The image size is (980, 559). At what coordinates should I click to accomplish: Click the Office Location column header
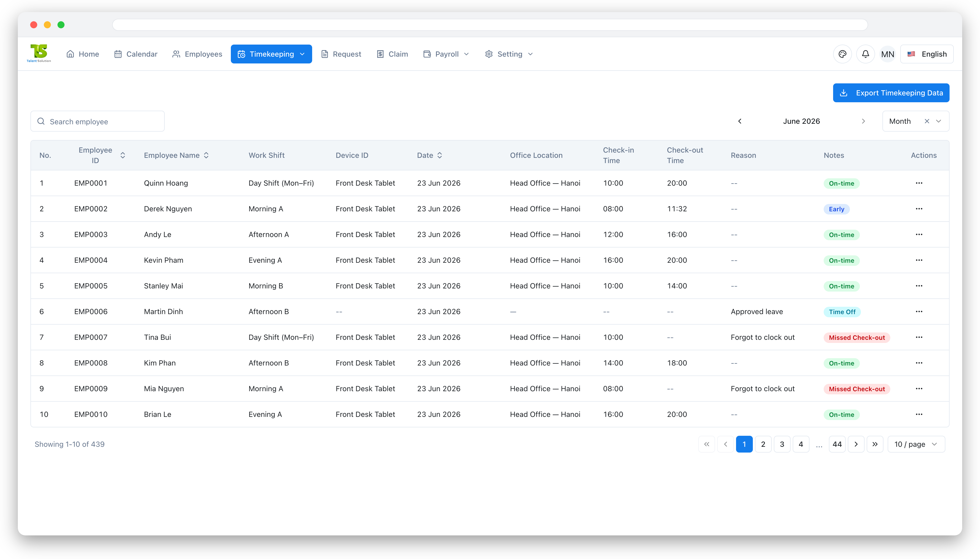pyautogui.click(x=536, y=155)
